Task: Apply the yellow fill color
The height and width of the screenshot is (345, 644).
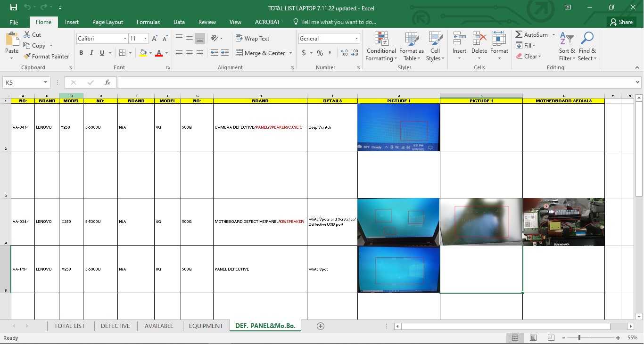Action: click(x=143, y=53)
